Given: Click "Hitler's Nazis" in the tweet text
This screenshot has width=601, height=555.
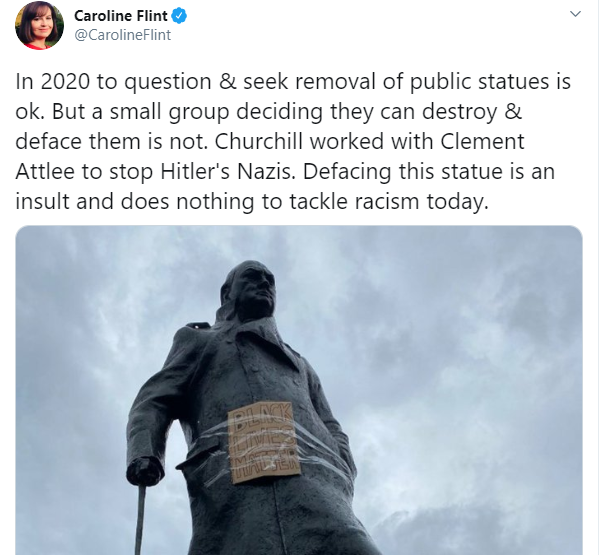Looking at the screenshot, I should (228, 171).
